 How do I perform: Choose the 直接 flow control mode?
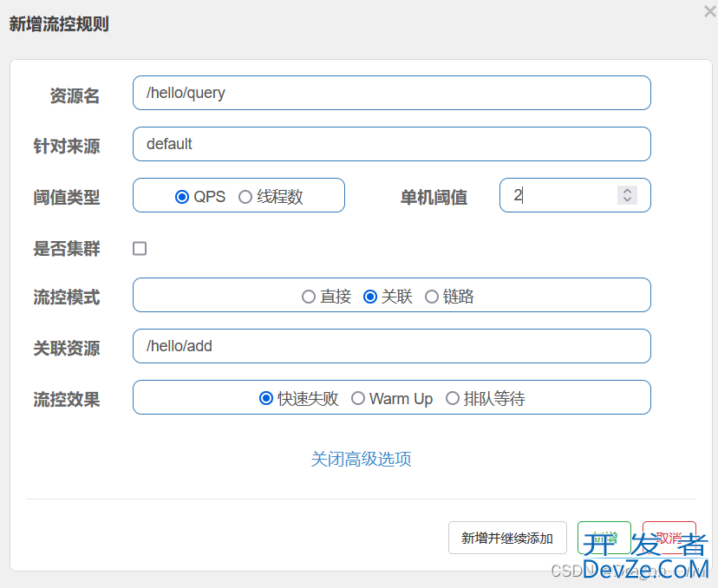(309, 297)
